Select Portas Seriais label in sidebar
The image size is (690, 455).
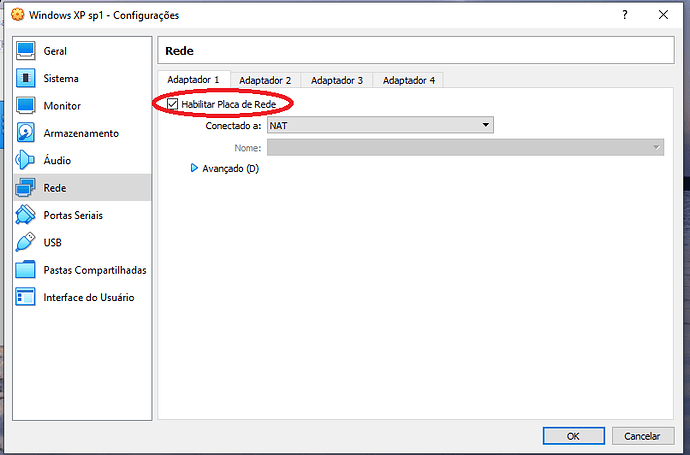click(x=73, y=215)
